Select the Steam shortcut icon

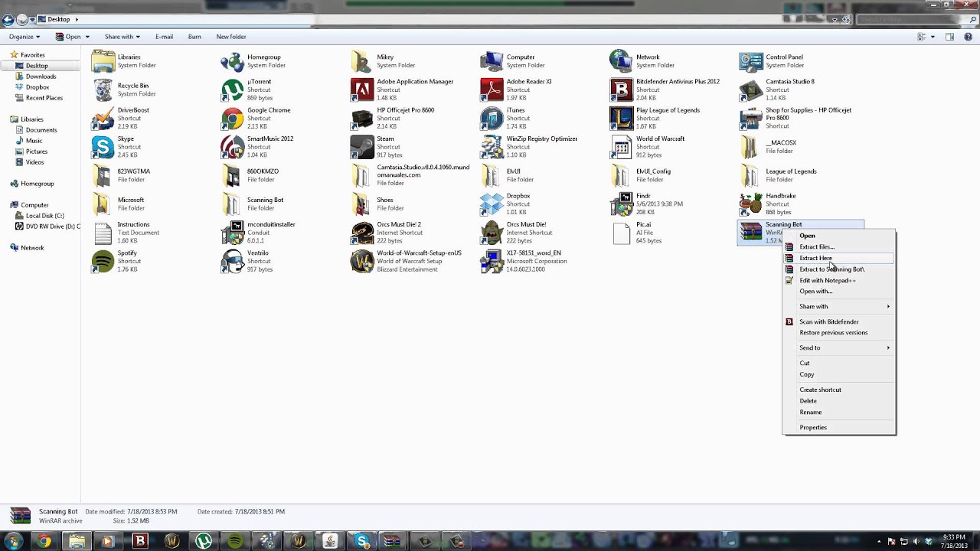pos(362,147)
